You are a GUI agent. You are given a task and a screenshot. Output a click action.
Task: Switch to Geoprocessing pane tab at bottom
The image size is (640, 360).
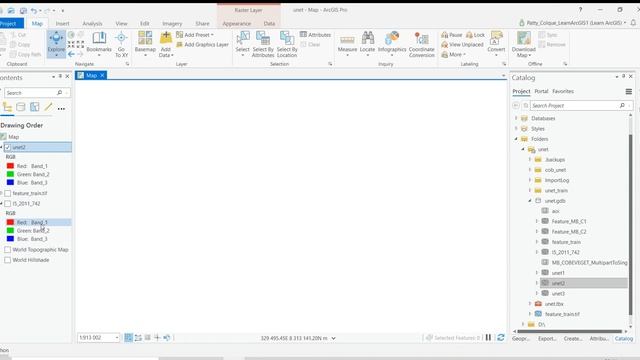pos(521,339)
